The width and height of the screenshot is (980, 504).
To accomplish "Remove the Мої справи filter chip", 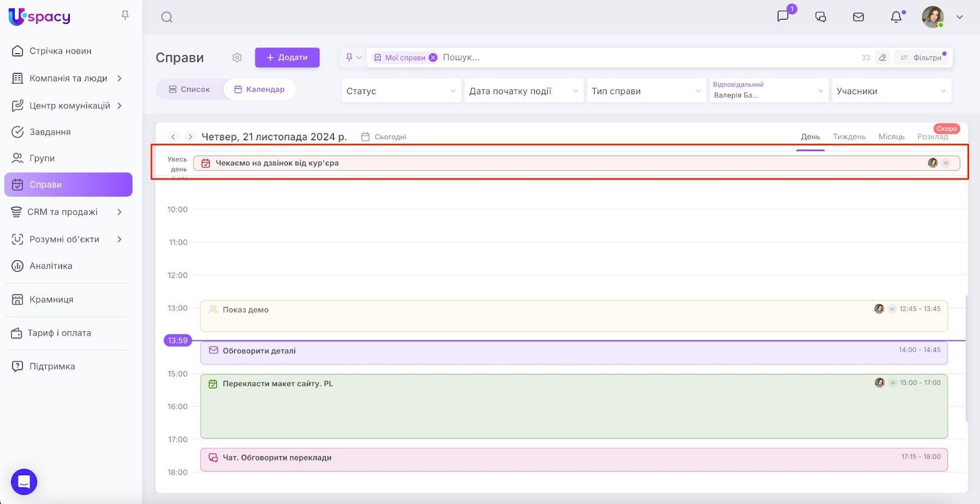I will point(433,58).
